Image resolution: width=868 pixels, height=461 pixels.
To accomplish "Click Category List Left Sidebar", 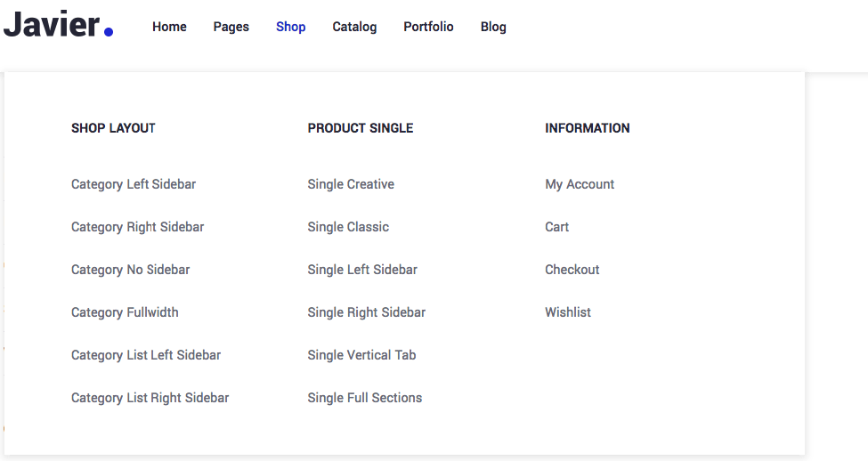I will (x=146, y=355).
